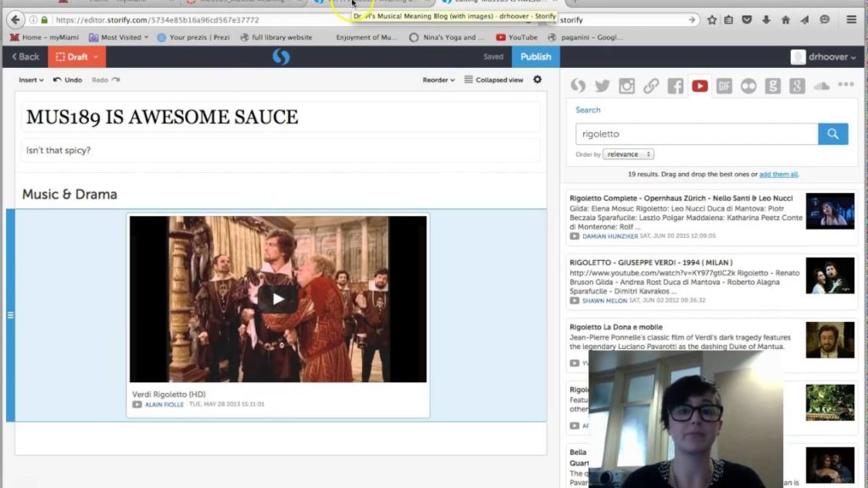Select the Flickr source icon

pyautogui.click(x=748, y=86)
